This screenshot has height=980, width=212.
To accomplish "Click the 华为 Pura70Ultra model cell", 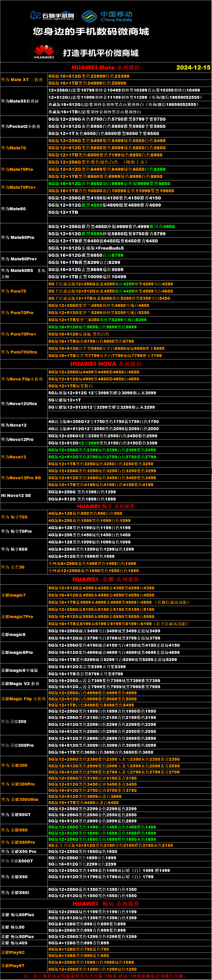I will click(24, 352).
